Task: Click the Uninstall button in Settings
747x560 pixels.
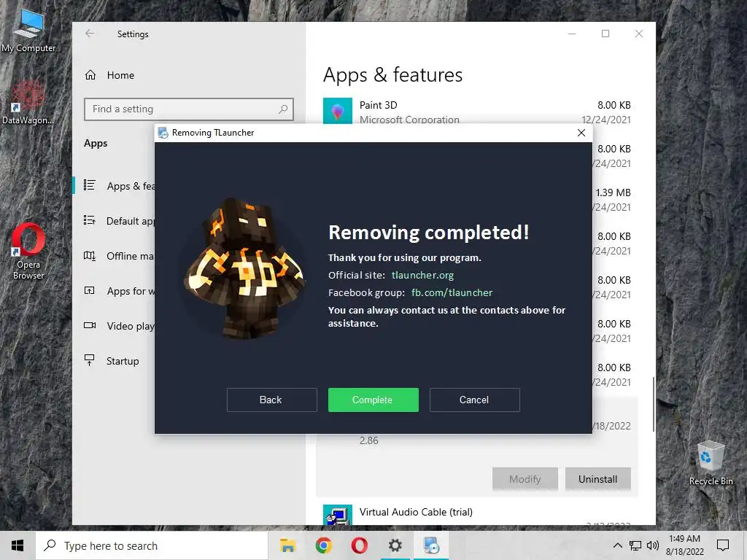Action: tap(598, 479)
